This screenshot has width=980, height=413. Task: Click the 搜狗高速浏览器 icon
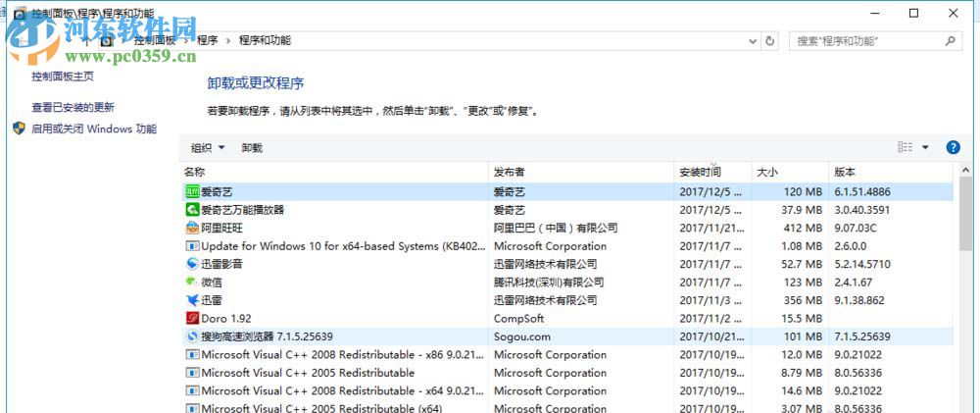tap(192, 336)
